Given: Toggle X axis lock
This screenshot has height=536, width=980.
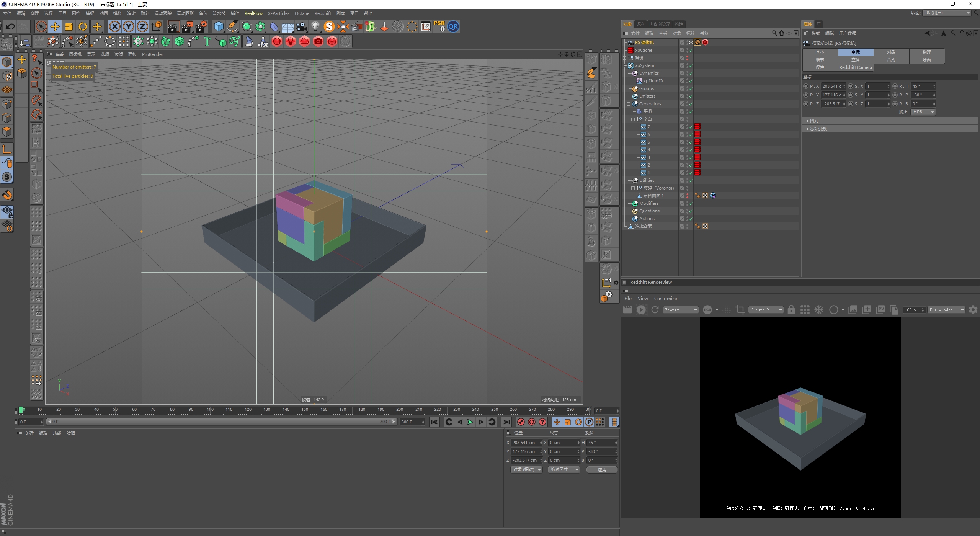Looking at the screenshot, I should (114, 26).
